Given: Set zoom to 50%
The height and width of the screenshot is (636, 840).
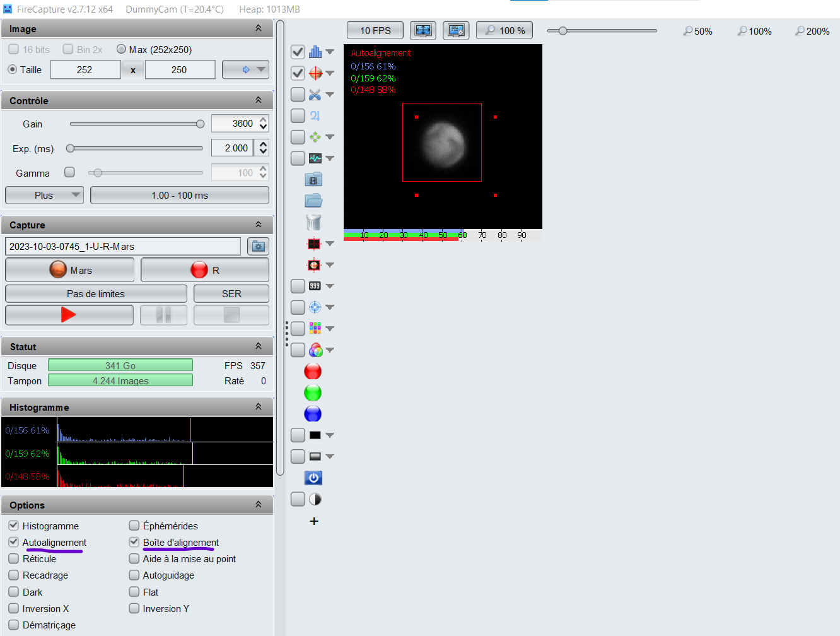Looking at the screenshot, I should [697, 31].
